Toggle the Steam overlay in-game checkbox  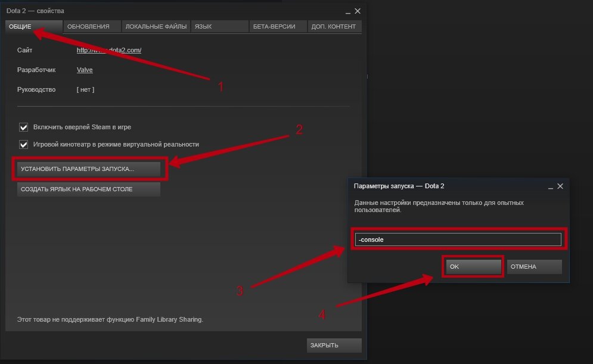23,127
